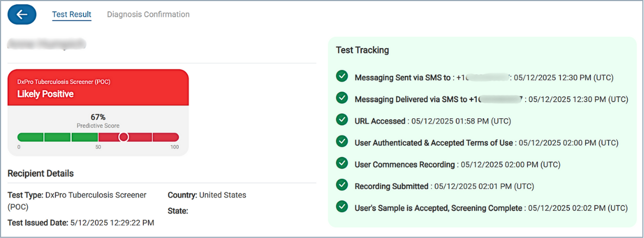Image resolution: width=644 pixels, height=238 pixels.
Task: Click the check icon beside Messaging Sent via SMS
Action: 342,76
